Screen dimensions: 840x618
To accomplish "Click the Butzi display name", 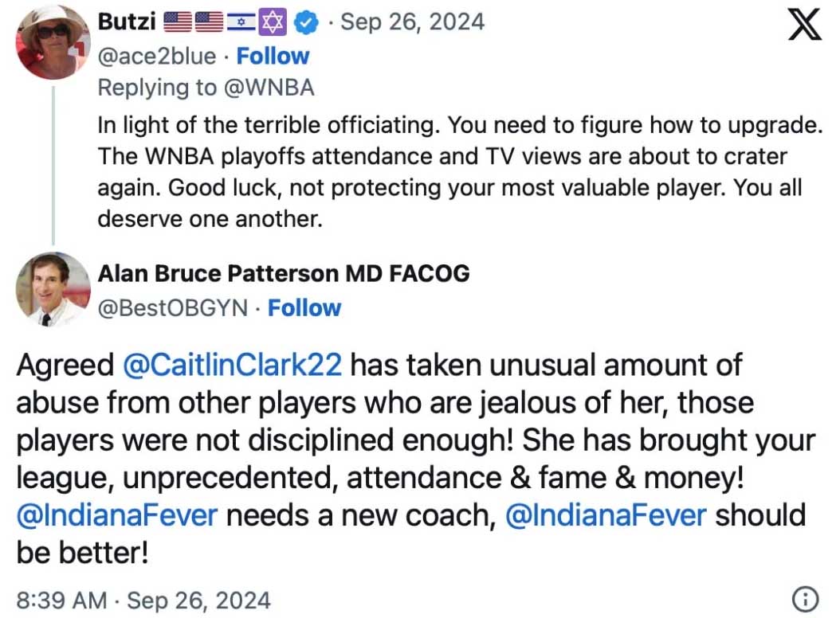I will pyautogui.click(x=127, y=22).
